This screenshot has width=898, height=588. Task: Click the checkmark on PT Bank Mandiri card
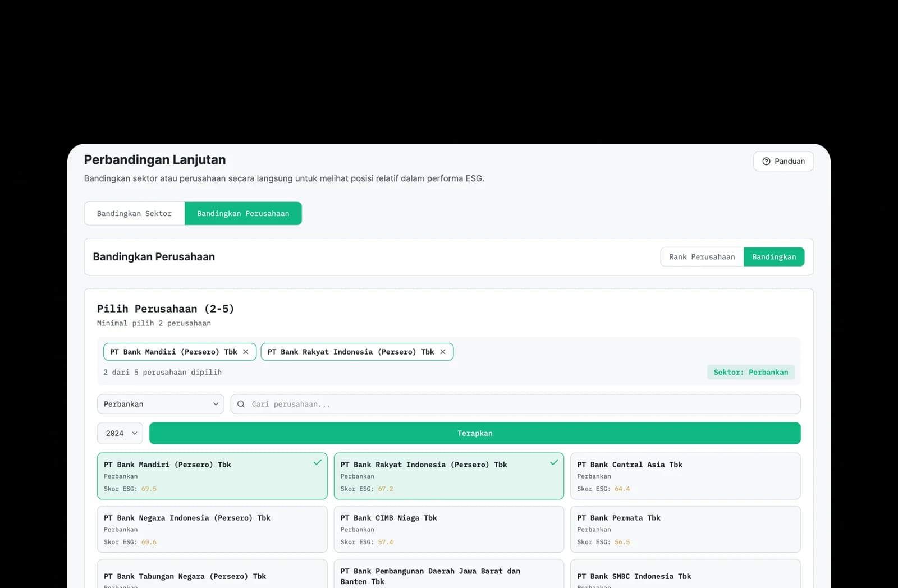pos(318,462)
